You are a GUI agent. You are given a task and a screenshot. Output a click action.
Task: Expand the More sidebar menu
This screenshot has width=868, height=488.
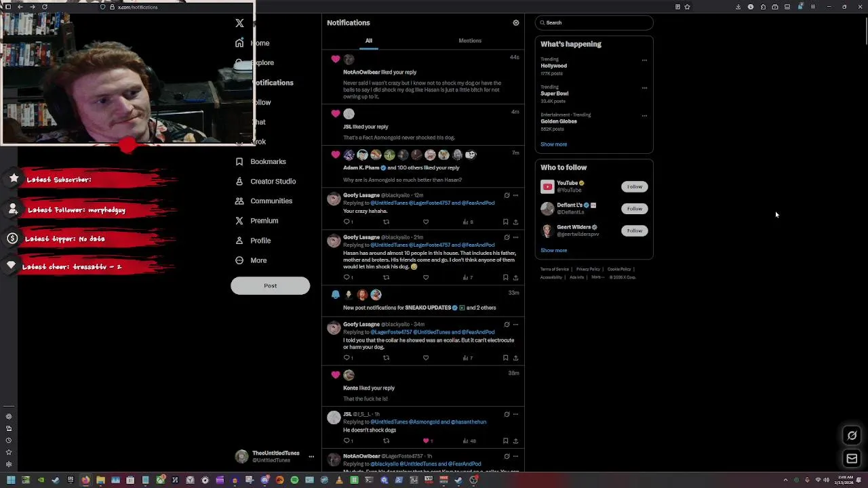point(251,260)
